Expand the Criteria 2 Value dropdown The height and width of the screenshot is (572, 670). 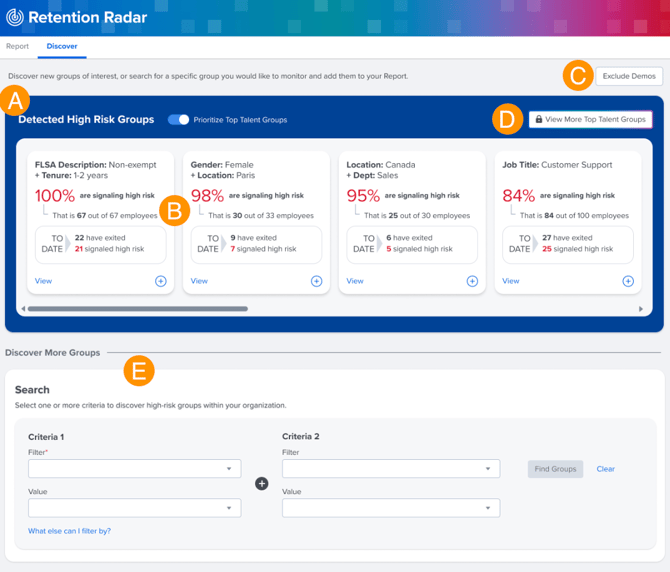click(x=390, y=508)
